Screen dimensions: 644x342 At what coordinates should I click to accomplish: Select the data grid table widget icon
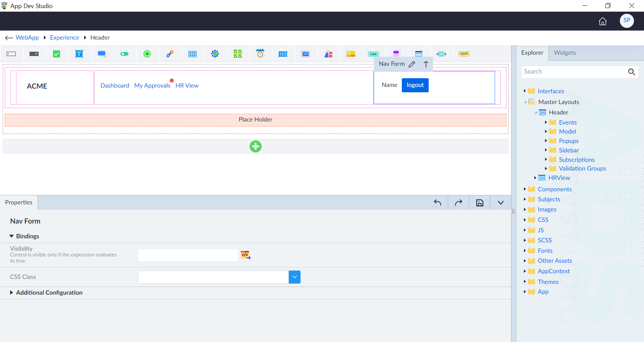point(193,54)
